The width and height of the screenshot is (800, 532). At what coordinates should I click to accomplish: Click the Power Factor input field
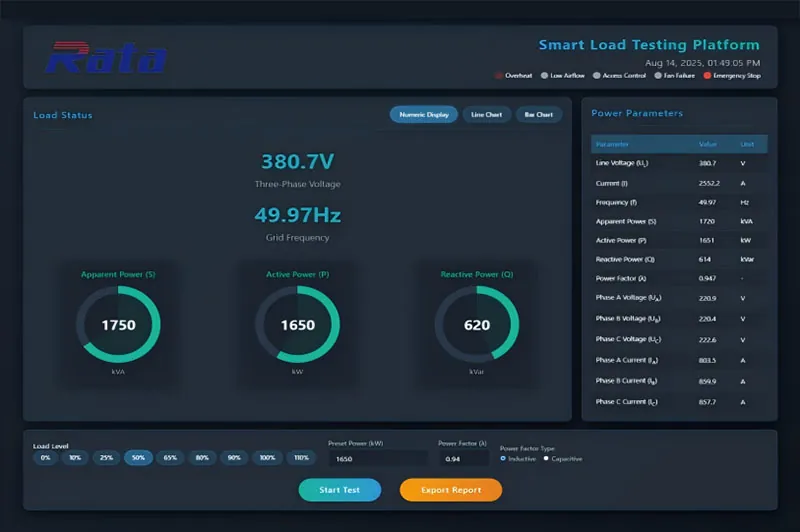464,459
